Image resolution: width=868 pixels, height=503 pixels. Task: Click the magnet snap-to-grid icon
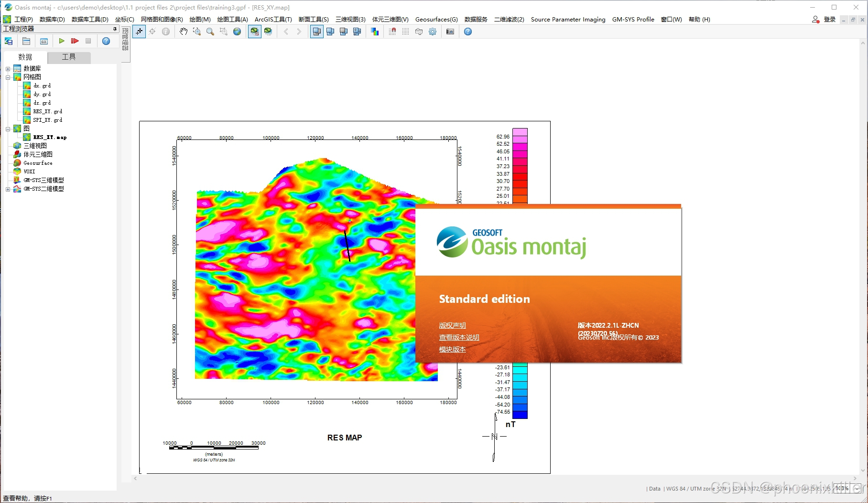392,32
